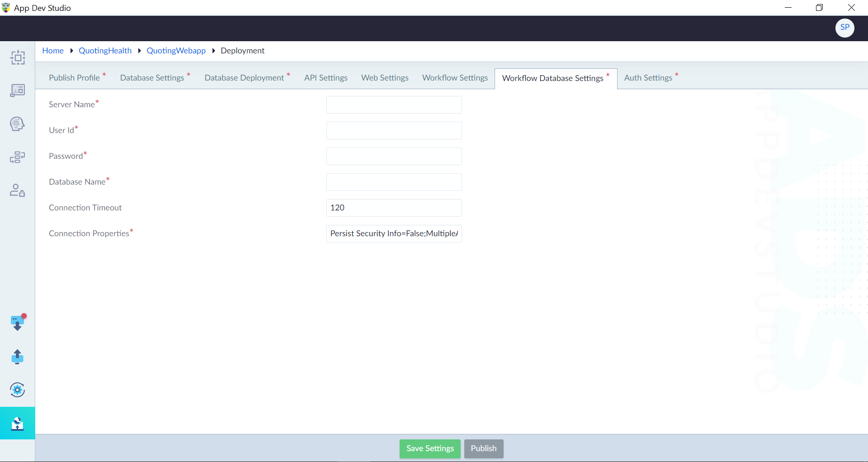The image size is (868, 462).
Task: Switch to the API Settings tab
Action: pos(325,78)
